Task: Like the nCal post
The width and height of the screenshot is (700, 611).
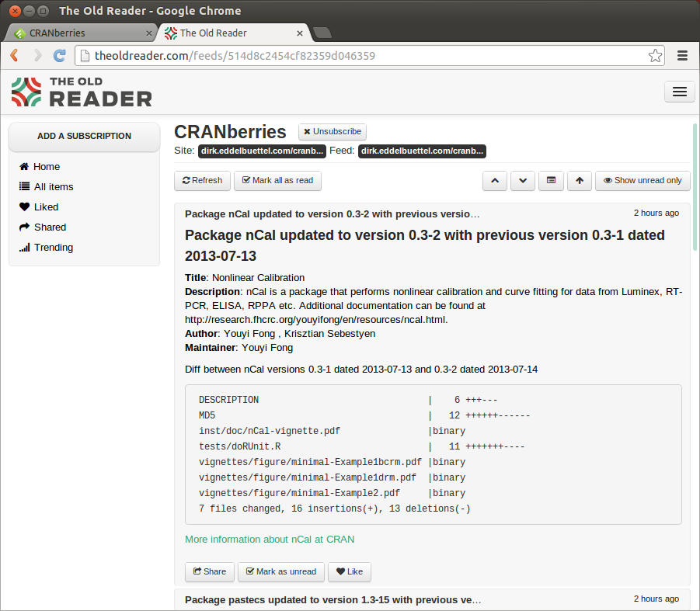Action: 350,571
